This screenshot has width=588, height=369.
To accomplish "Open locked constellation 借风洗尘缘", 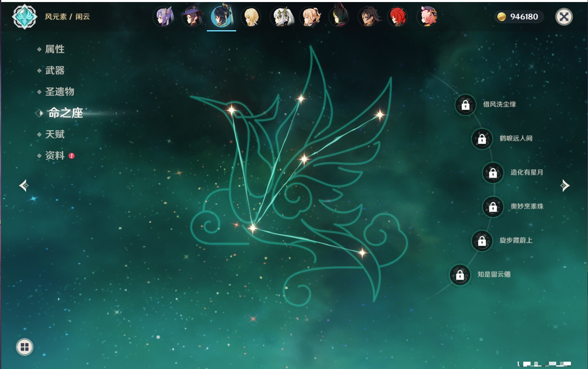I will 465,105.
